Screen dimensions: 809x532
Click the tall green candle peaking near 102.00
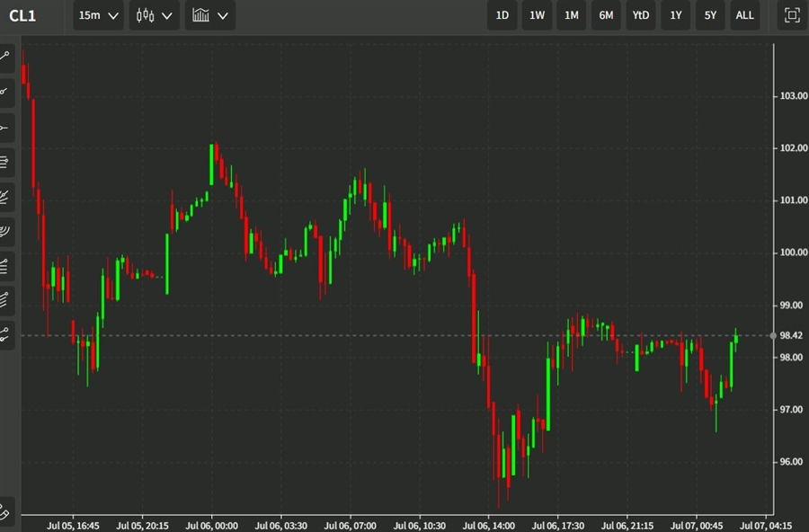[211, 164]
